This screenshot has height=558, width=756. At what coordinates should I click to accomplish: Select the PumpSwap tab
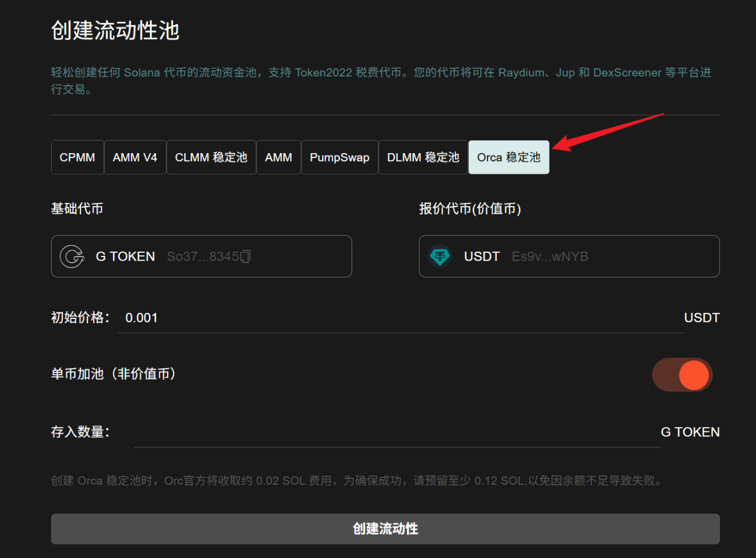pos(340,157)
